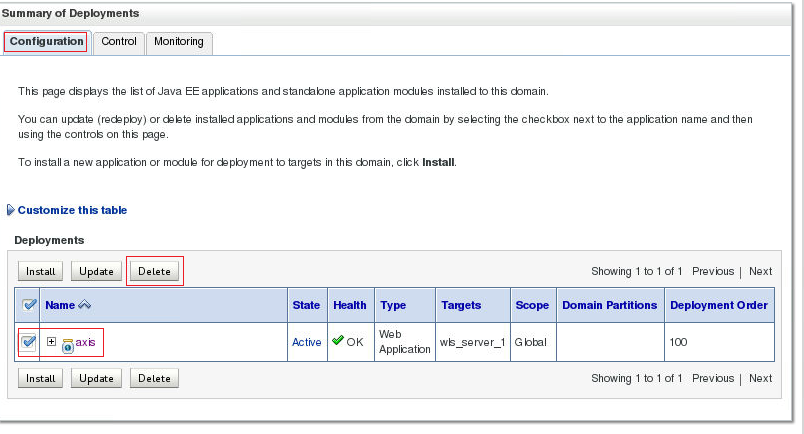
Task: Sort by the State column header
Action: 306,305
